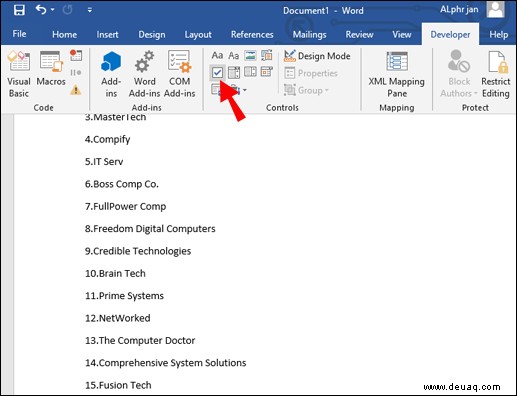The image size is (517, 396).
Task: Click the Restrict Editing button
Action: [496, 74]
